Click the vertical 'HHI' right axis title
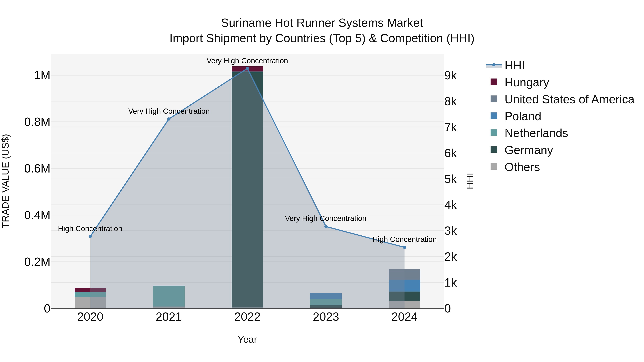This screenshot has width=644, height=362. 470,181
